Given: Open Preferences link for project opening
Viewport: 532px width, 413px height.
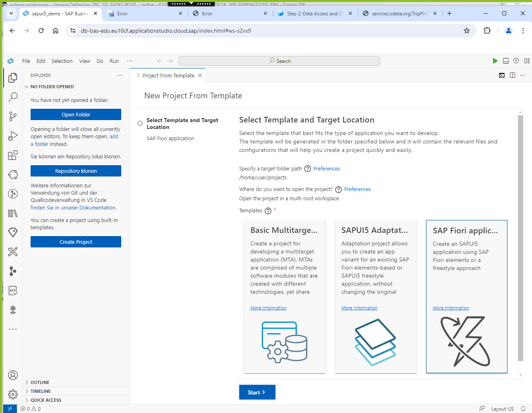Looking at the screenshot, I should pos(358,189).
